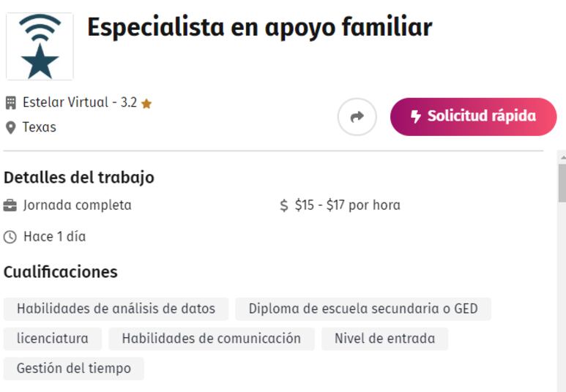This screenshot has width=566, height=392.
Task: Select the Gestión del tiempo chip
Action: click(74, 369)
